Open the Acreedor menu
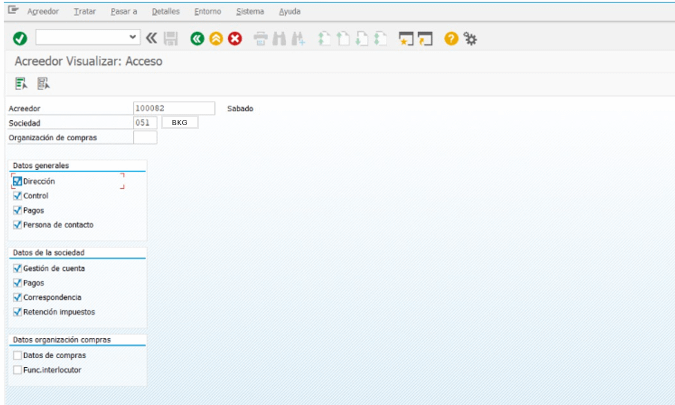 coord(42,11)
